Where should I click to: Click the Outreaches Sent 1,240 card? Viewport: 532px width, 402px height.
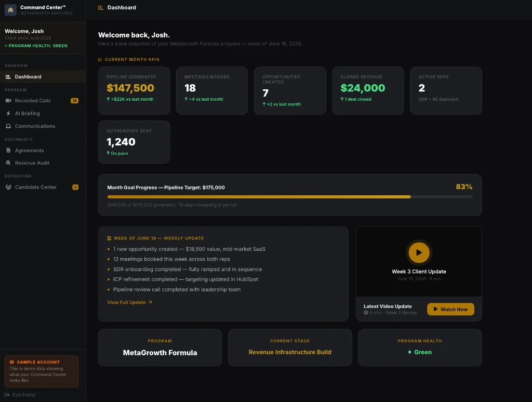134,142
